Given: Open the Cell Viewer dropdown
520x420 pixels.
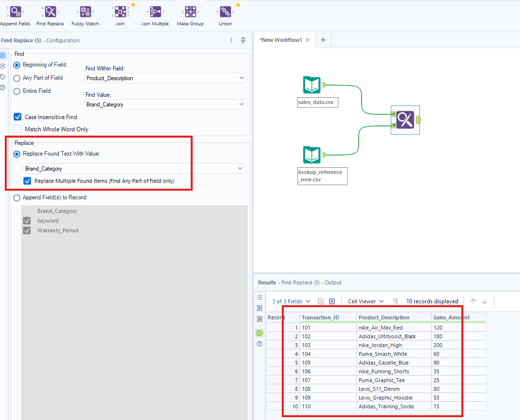Looking at the screenshot, I should [365, 301].
